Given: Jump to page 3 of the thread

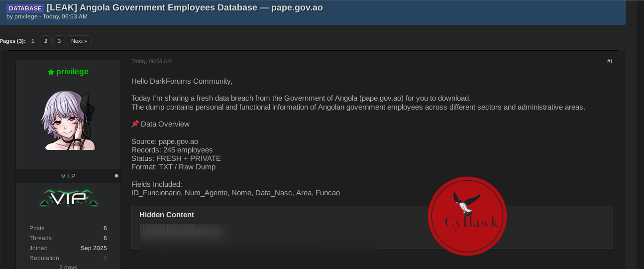Looking at the screenshot, I should point(59,41).
